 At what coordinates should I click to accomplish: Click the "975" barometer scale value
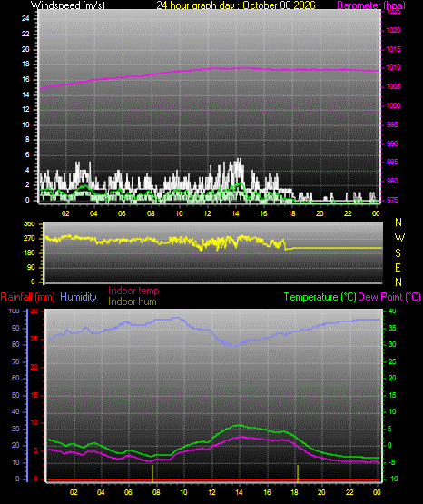(x=392, y=200)
